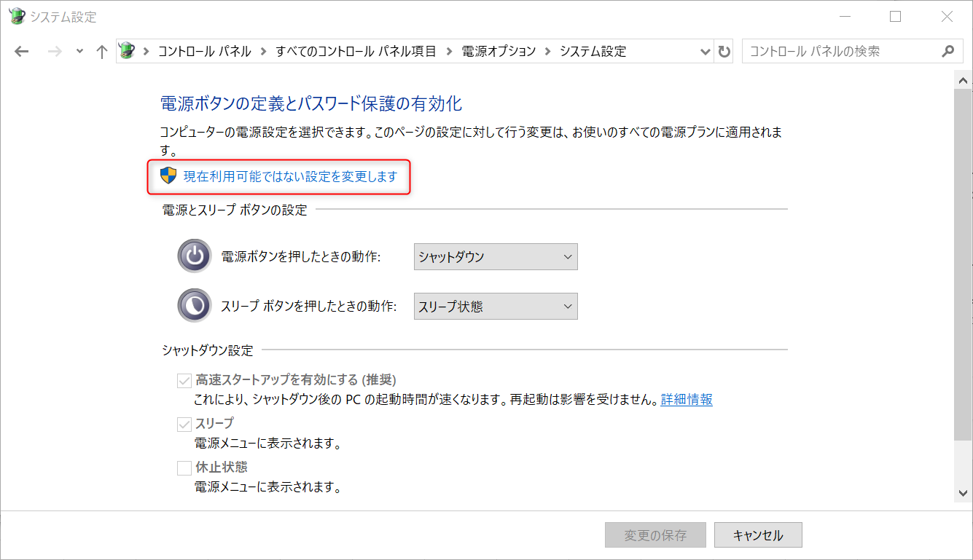Click the Forward navigation arrow

click(54, 52)
